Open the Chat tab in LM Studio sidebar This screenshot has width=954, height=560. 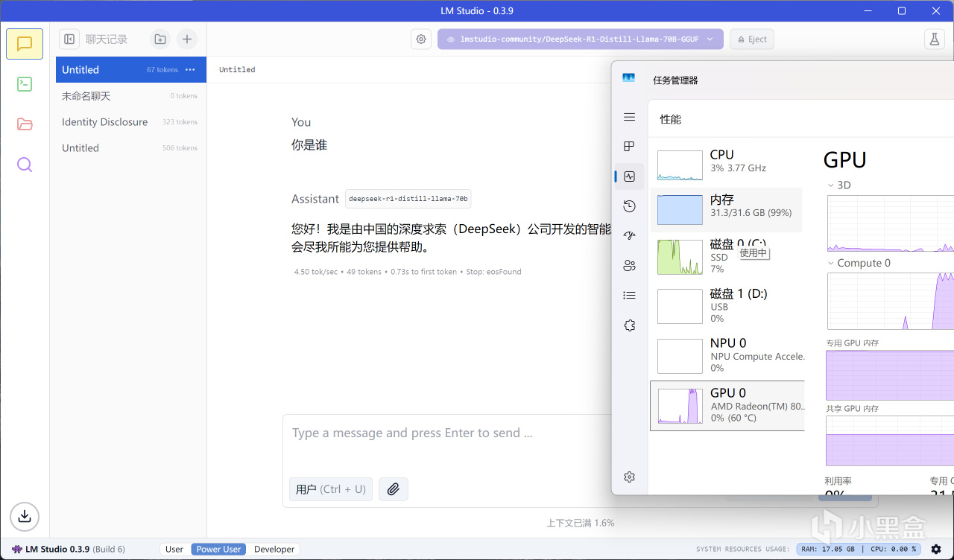coord(25,43)
